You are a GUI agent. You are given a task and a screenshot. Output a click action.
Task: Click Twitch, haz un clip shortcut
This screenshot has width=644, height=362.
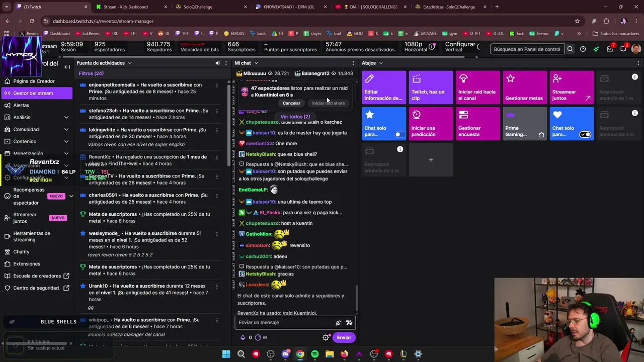431,87
